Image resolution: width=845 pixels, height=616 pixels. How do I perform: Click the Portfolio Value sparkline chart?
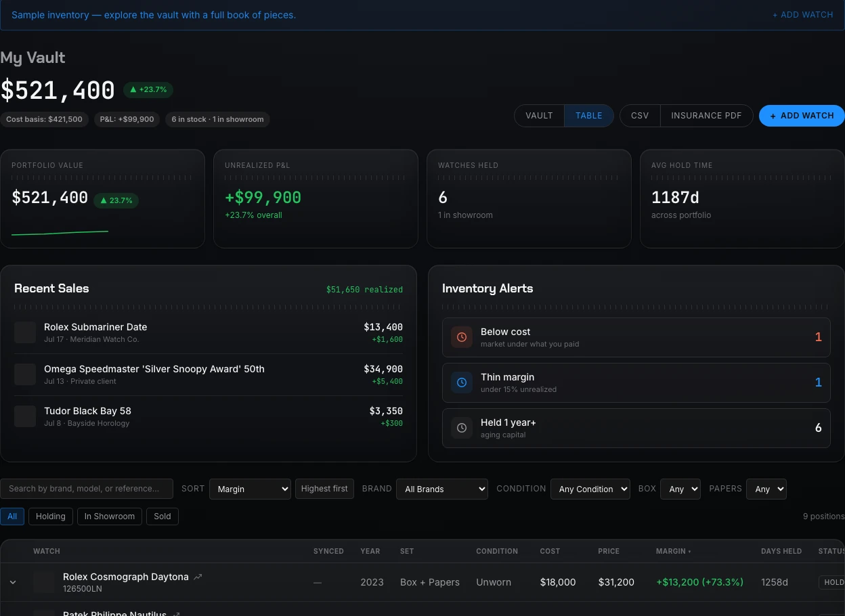coord(60,233)
